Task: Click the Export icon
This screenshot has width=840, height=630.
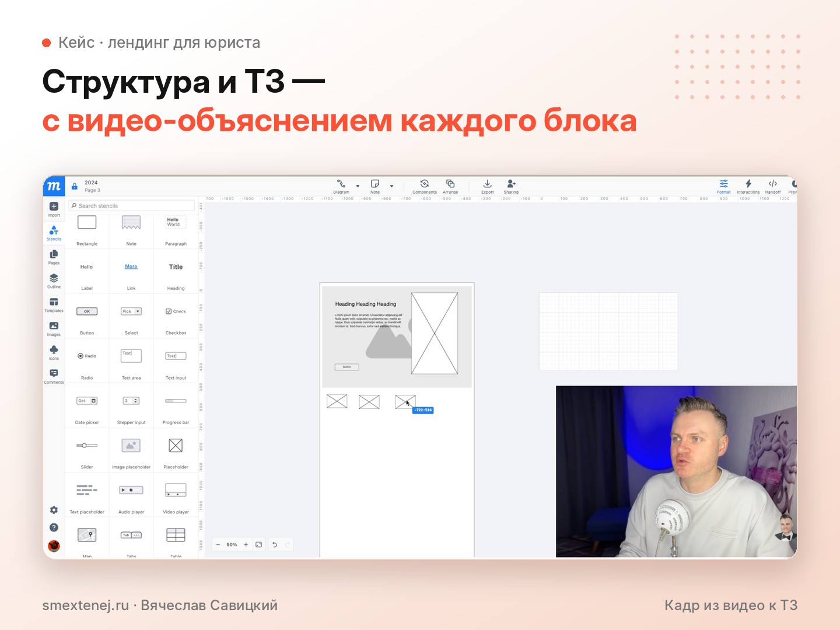Action: pyautogui.click(x=488, y=186)
